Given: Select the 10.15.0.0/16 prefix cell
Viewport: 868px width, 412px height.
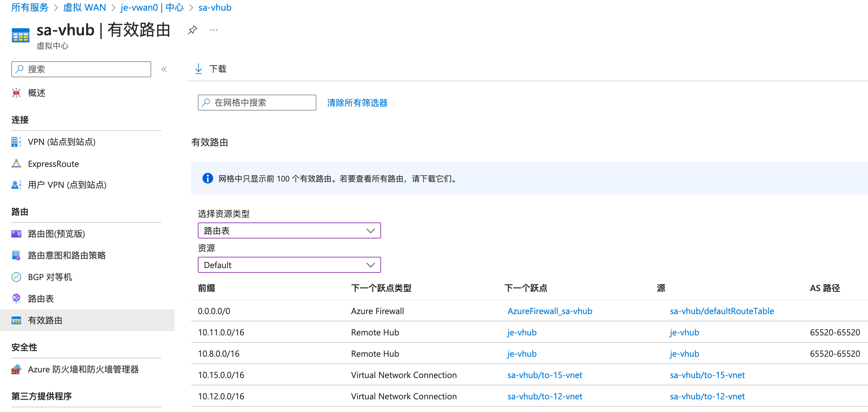Looking at the screenshot, I should coord(221,375).
